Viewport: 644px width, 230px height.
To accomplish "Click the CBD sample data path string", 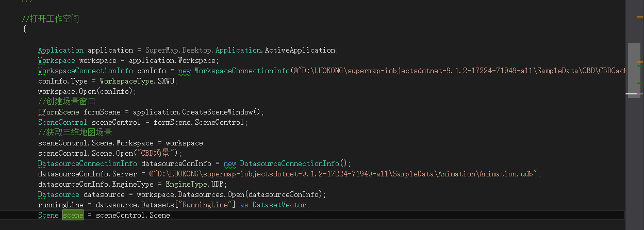I will [x=459, y=71].
